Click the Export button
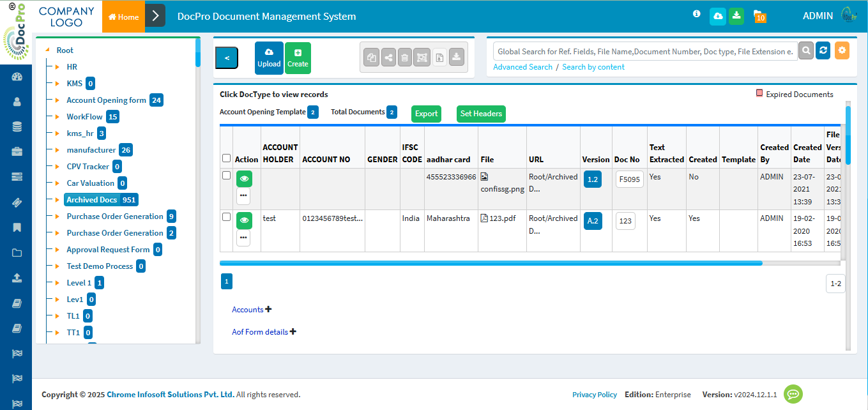868x410 pixels. click(x=426, y=114)
